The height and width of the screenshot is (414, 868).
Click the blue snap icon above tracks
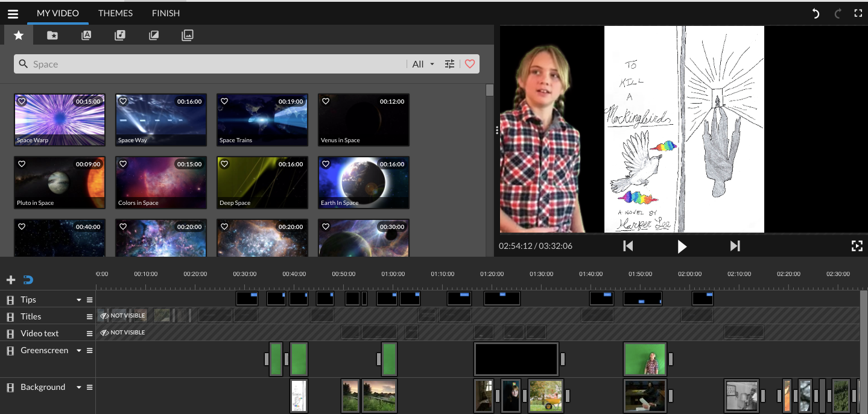(28, 280)
